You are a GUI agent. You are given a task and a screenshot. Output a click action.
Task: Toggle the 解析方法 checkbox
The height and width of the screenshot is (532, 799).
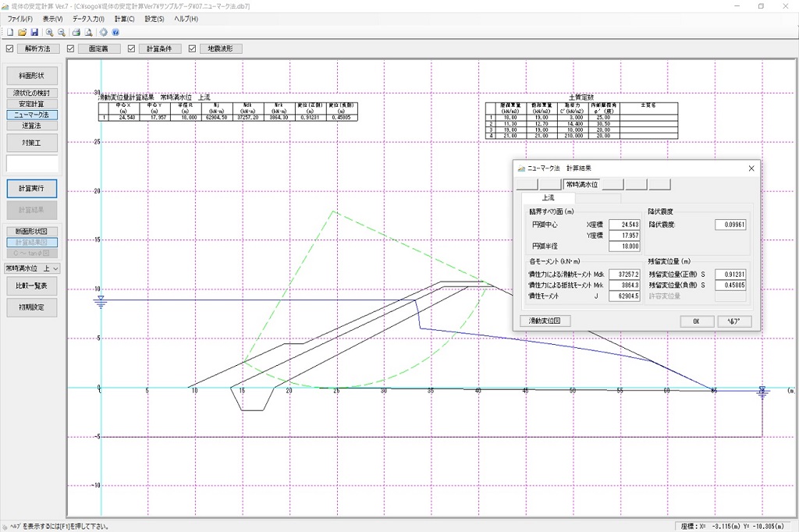(9, 49)
